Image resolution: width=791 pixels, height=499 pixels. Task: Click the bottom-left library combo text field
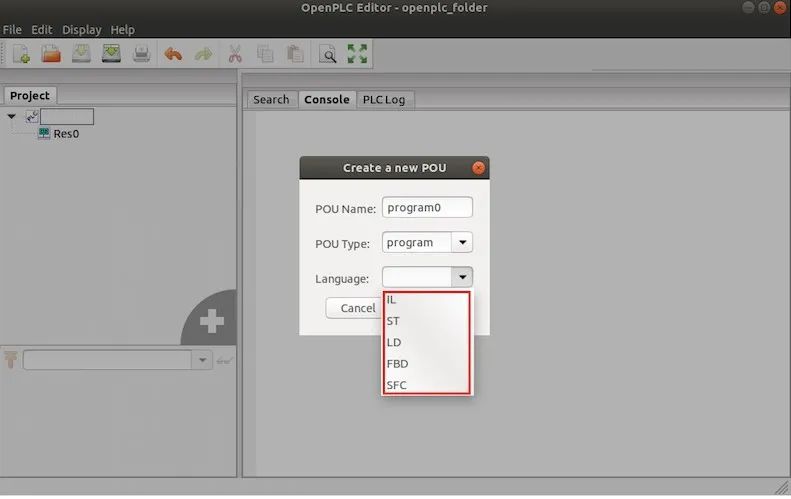pos(107,360)
